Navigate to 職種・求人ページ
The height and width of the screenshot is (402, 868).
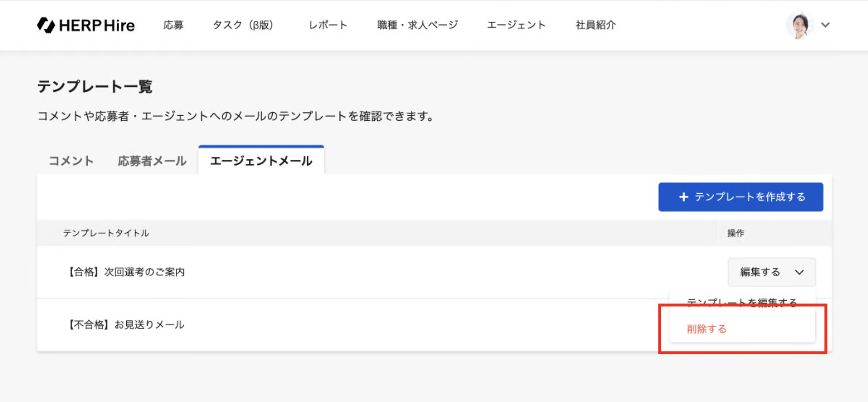coord(417,25)
